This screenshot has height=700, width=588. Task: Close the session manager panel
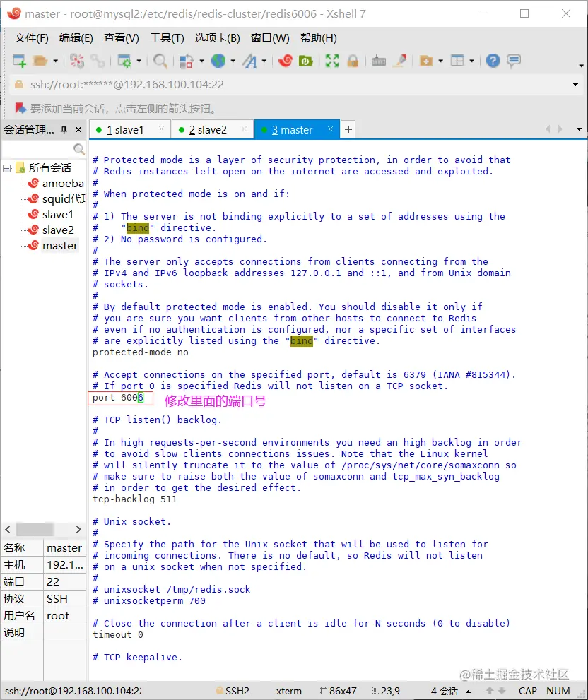pos(78,129)
